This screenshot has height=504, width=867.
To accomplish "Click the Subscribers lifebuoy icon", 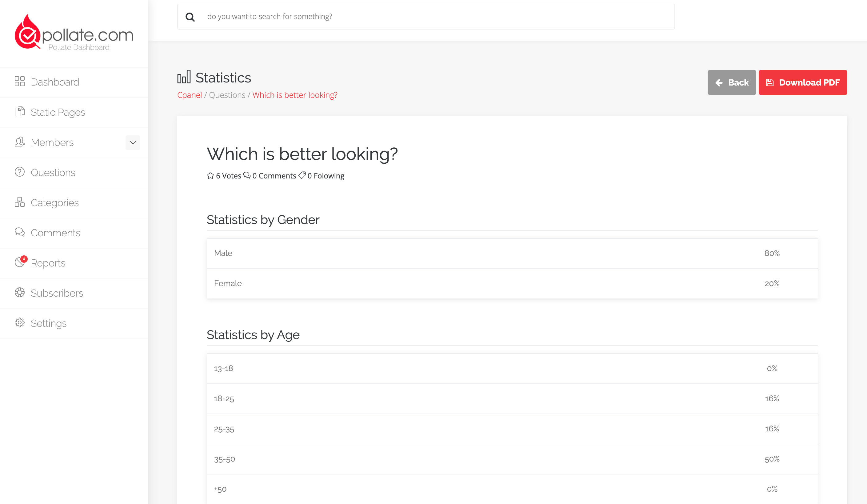I will tap(20, 292).
